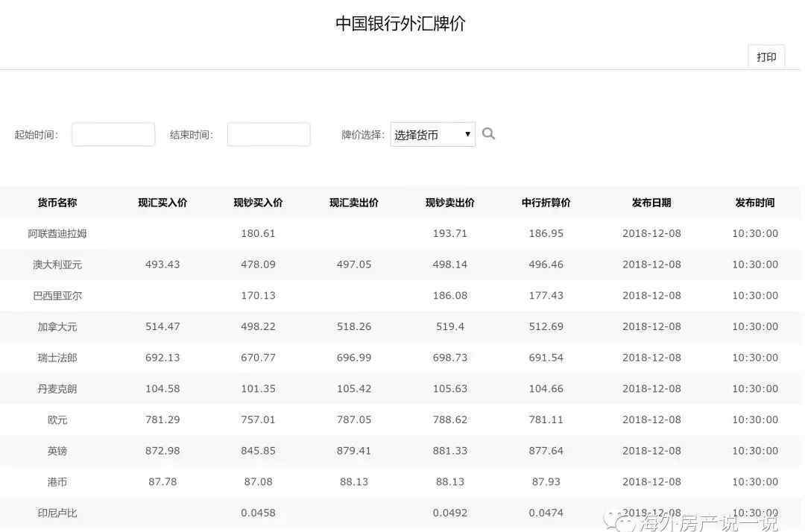Click the 193.71 cash selling value

click(449, 233)
